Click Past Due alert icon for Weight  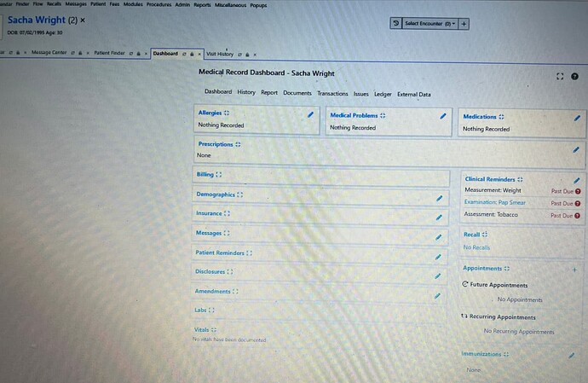coord(578,191)
